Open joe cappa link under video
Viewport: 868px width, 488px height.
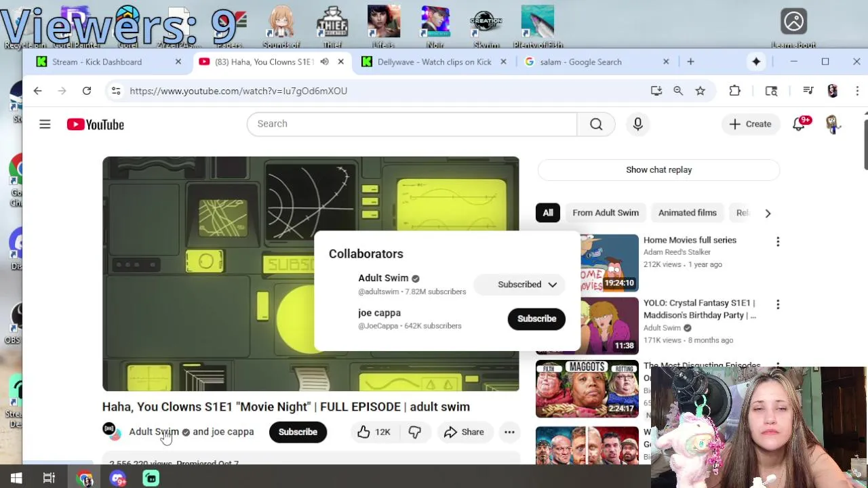[x=233, y=432]
